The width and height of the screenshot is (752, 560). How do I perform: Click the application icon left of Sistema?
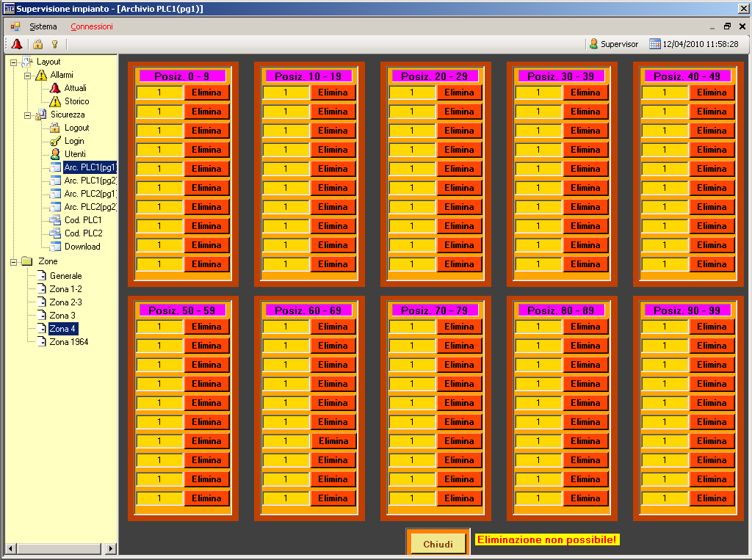[x=15, y=26]
